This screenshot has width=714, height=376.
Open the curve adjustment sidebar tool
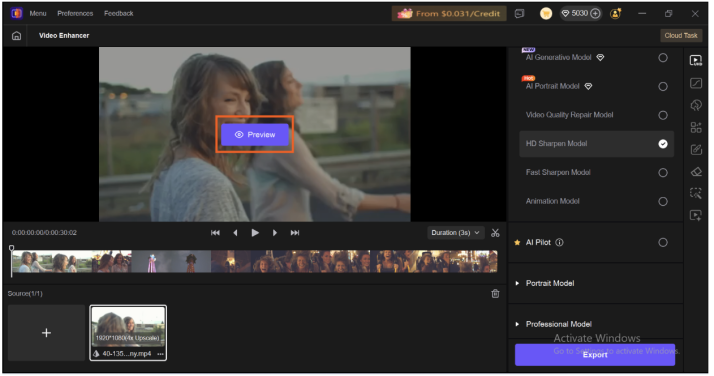click(x=696, y=83)
